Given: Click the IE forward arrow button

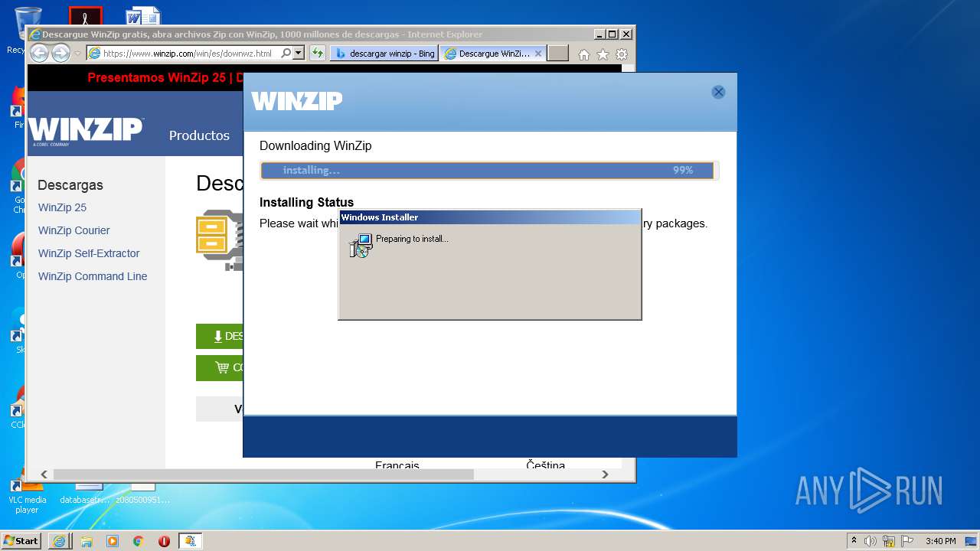Looking at the screenshot, I should pyautogui.click(x=60, y=53).
